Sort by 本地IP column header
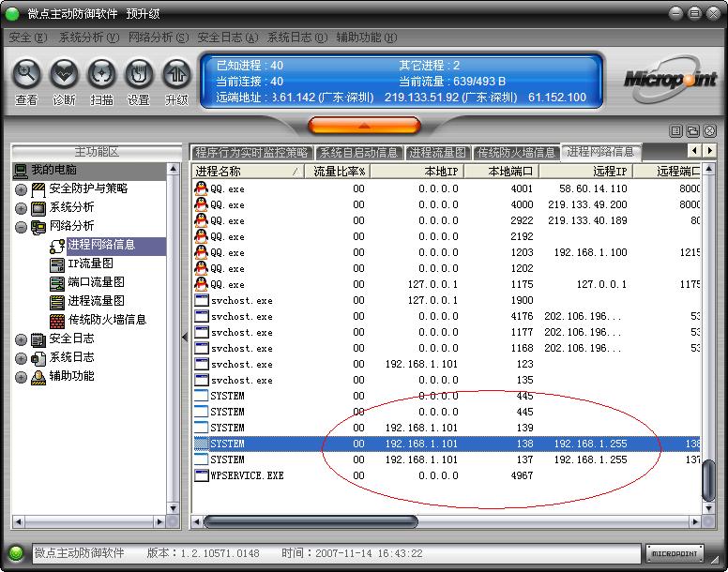Viewport: 728px width, 572px height. [x=417, y=172]
